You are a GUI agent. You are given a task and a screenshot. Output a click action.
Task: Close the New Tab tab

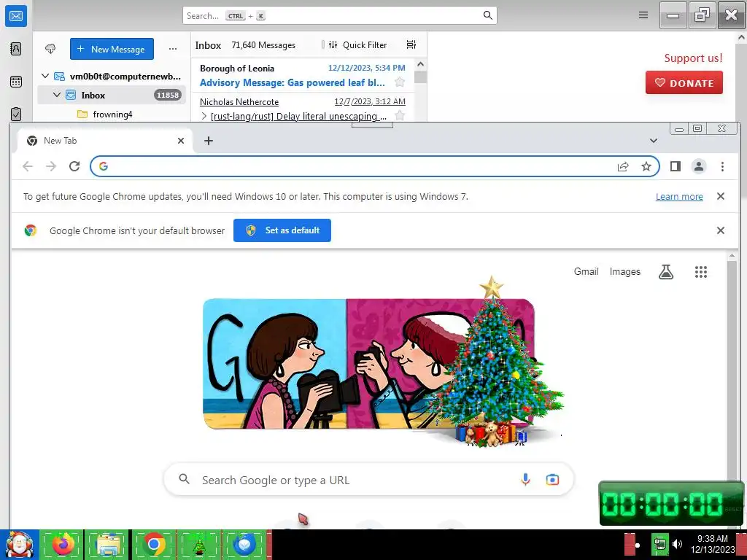pos(181,141)
